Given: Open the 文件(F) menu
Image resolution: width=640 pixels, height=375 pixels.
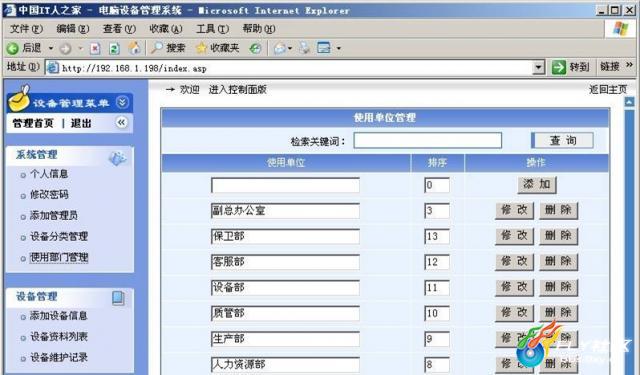Looking at the screenshot, I should (26, 29).
